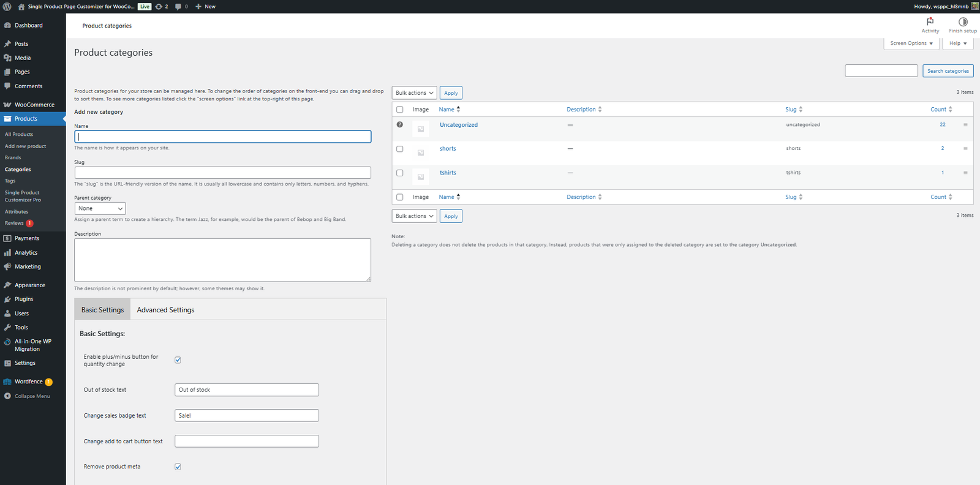Uncheck the Remove product meta checkbox
Viewport: 980px width, 485px height.
click(178, 467)
